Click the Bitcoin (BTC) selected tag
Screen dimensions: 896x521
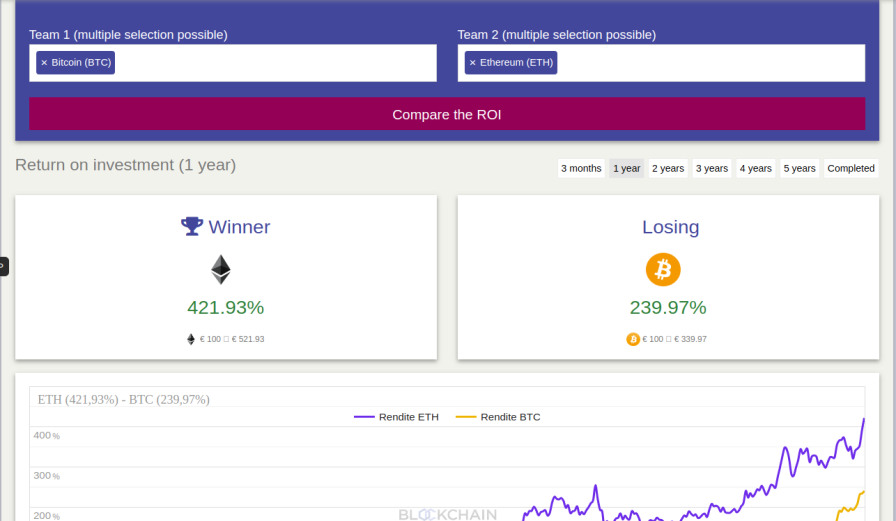[x=75, y=63]
